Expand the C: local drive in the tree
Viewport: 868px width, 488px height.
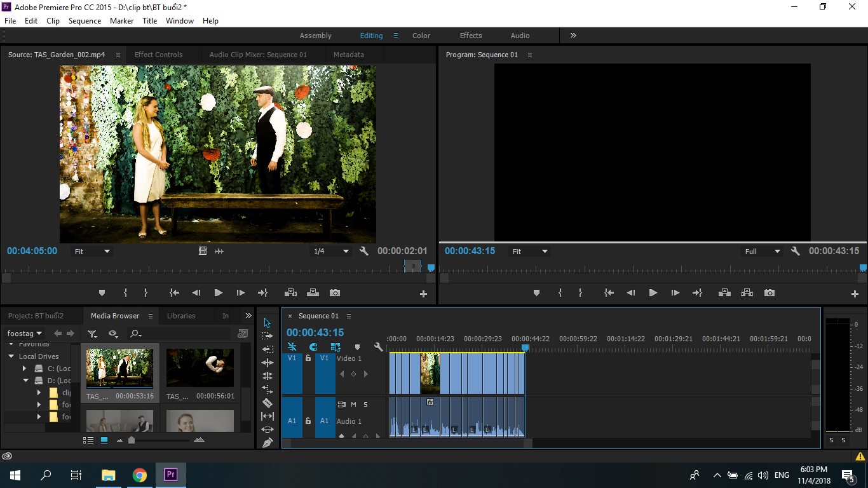tap(25, 369)
